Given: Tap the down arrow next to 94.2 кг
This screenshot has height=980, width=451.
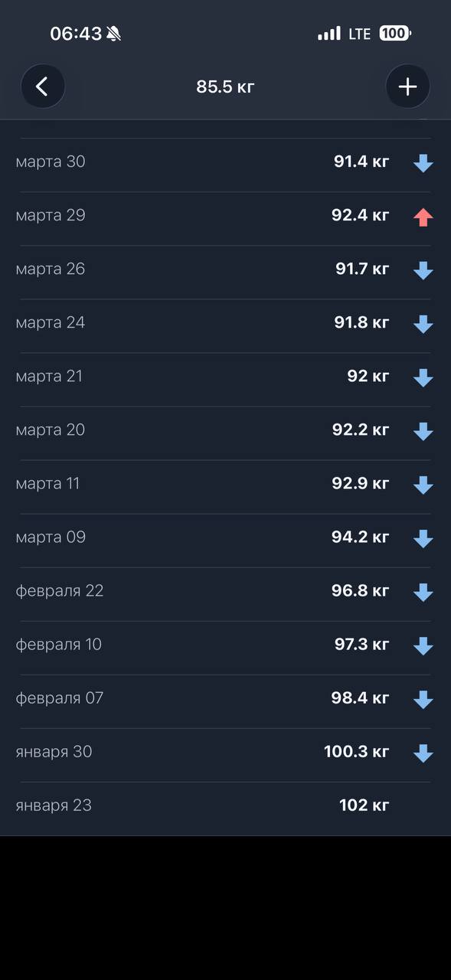Looking at the screenshot, I should tap(423, 538).
